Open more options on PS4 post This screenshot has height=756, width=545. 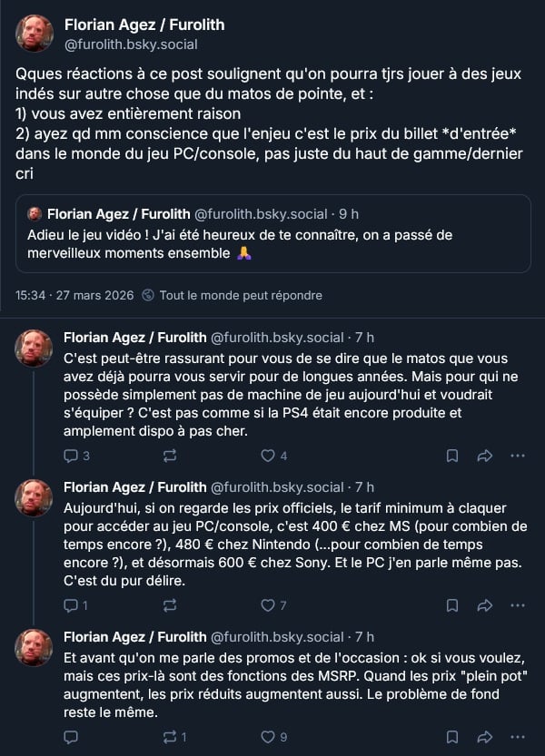tap(518, 456)
